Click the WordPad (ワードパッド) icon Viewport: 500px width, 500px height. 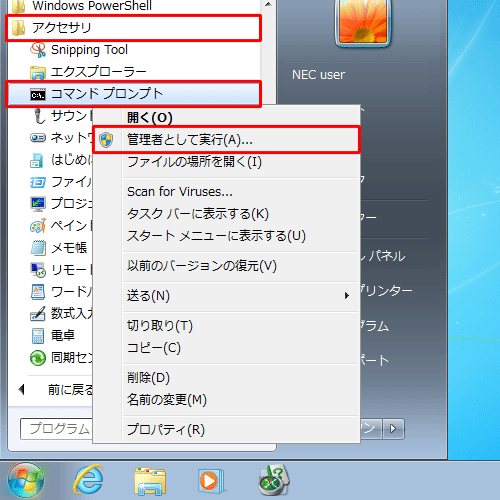point(38,292)
